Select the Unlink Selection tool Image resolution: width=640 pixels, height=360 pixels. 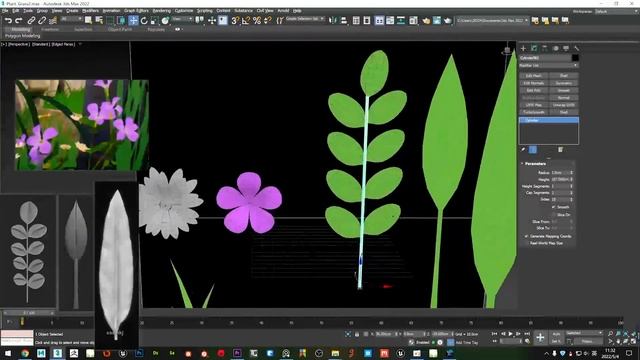[42, 20]
